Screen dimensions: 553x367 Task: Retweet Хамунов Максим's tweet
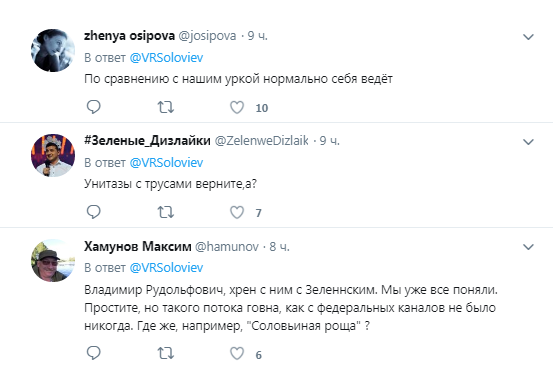coord(165,353)
